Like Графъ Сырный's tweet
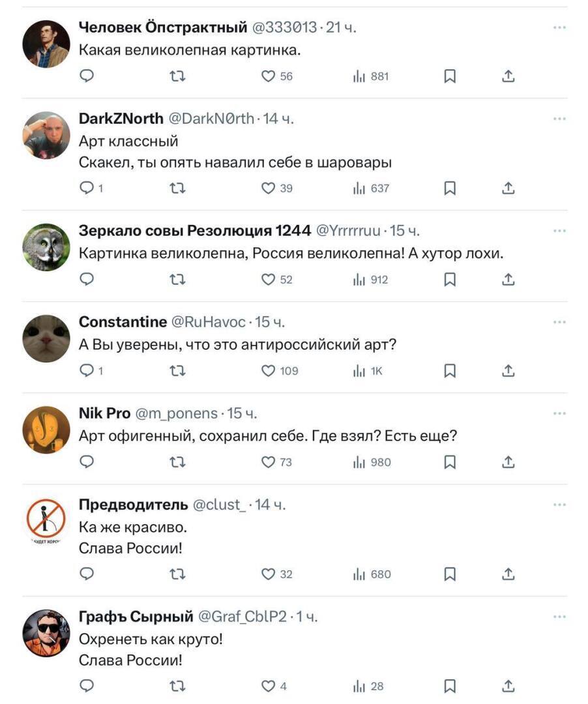The height and width of the screenshot is (704, 588). tap(268, 686)
